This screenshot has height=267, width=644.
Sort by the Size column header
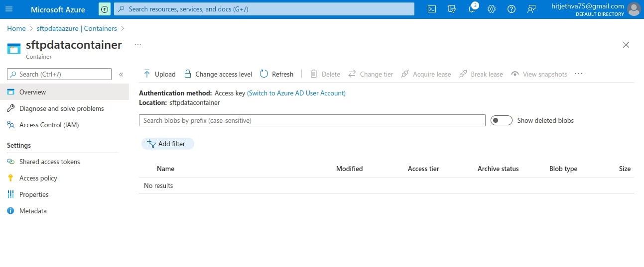(625, 169)
